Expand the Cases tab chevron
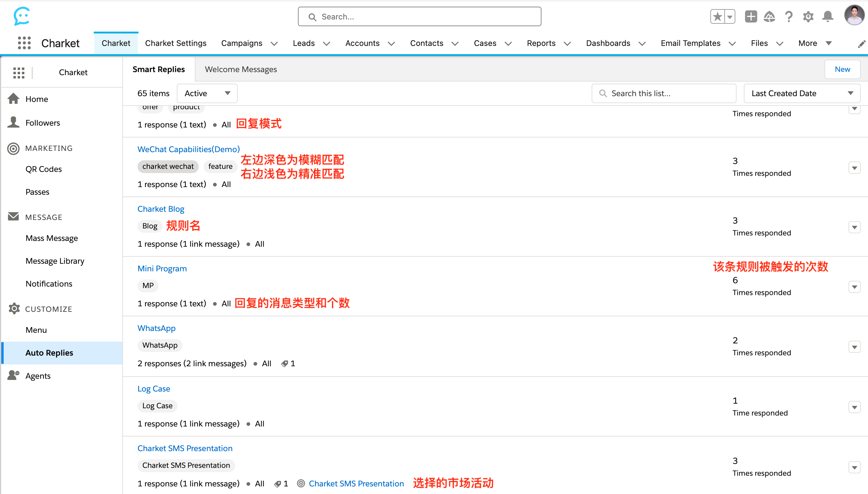Image resolution: width=868 pixels, height=494 pixels. (x=508, y=44)
